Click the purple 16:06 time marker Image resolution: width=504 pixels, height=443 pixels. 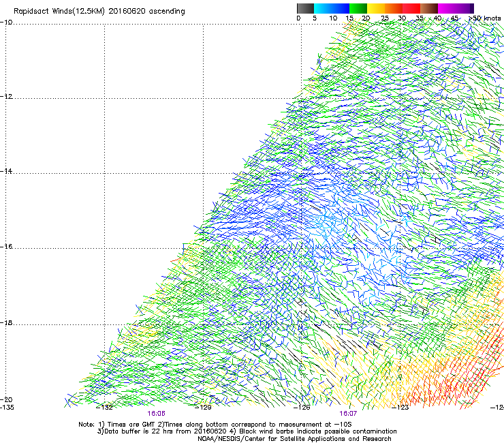pyautogui.click(x=156, y=414)
